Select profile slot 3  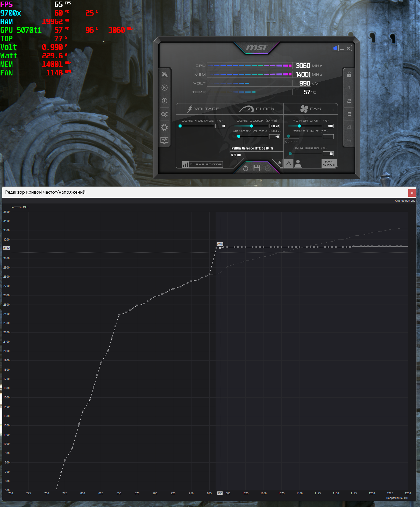pyautogui.click(x=349, y=114)
